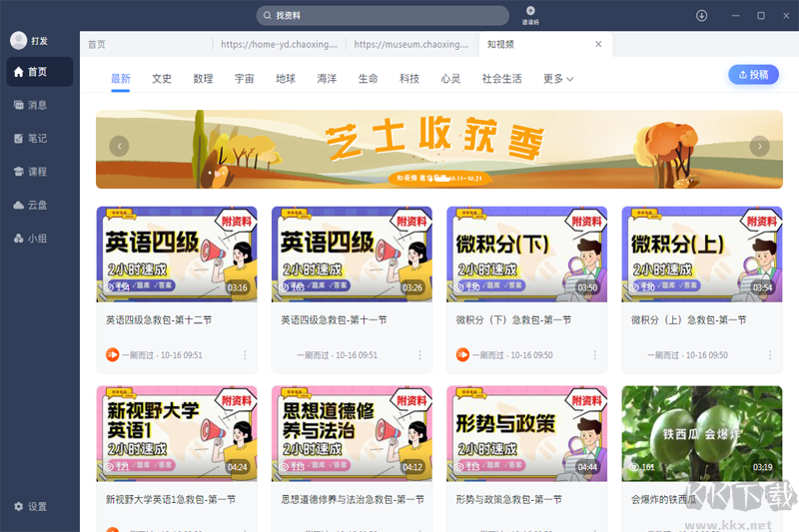Viewport: 799px width, 532px height.
Task: Open title 英语四级急救包-第十二节
Action: 159,319
